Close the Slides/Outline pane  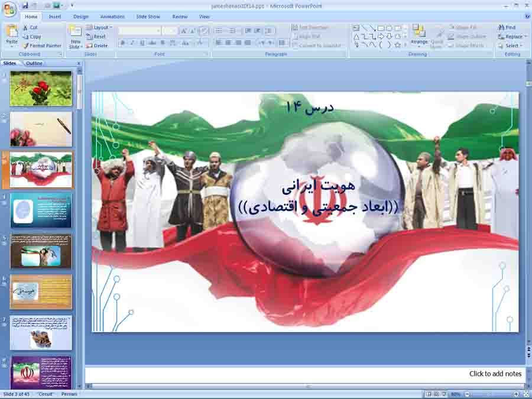(x=79, y=63)
